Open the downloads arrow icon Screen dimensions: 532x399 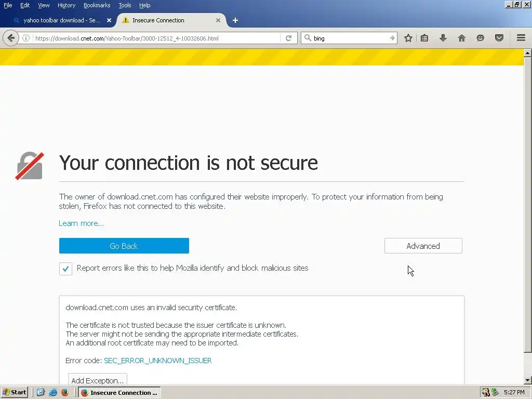pyautogui.click(x=443, y=38)
